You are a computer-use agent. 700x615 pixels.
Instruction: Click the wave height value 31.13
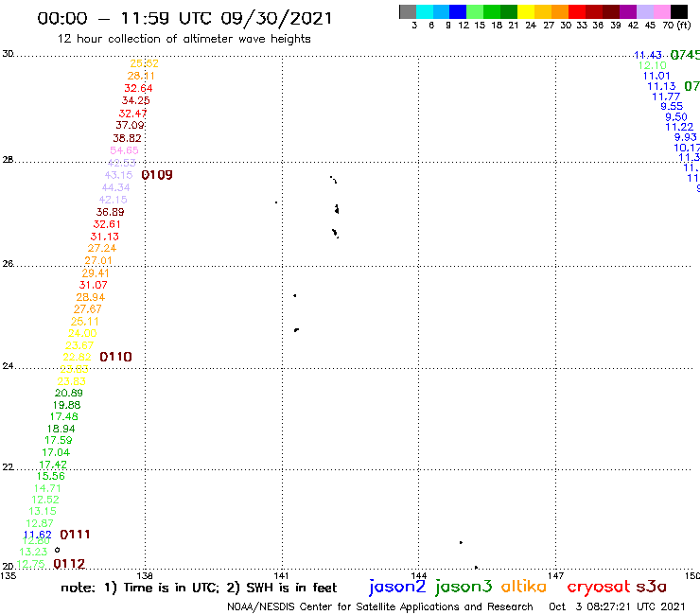[104, 237]
